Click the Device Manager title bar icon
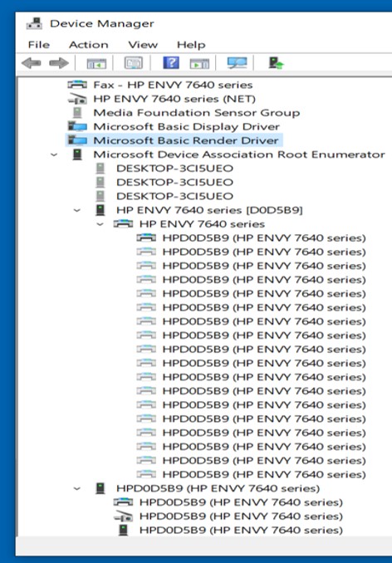Viewport: 392px width, 563px height. (x=34, y=24)
